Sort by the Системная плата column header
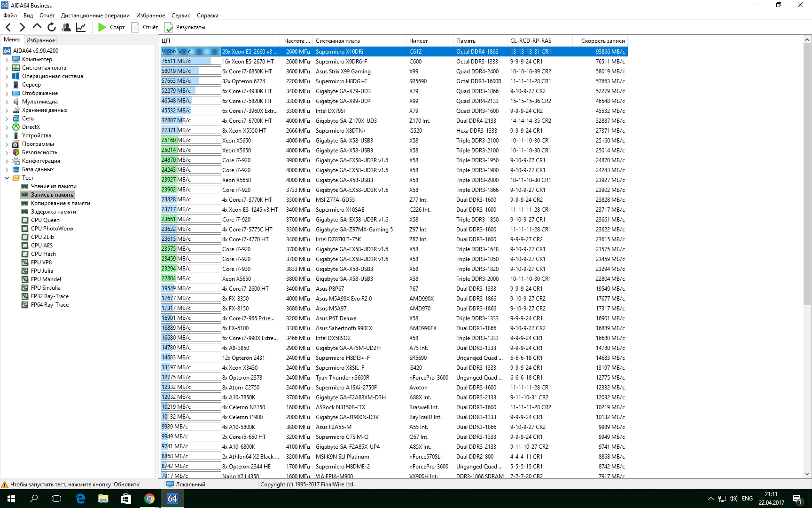This screenshot has height=508, width=812. click(359, 41)
